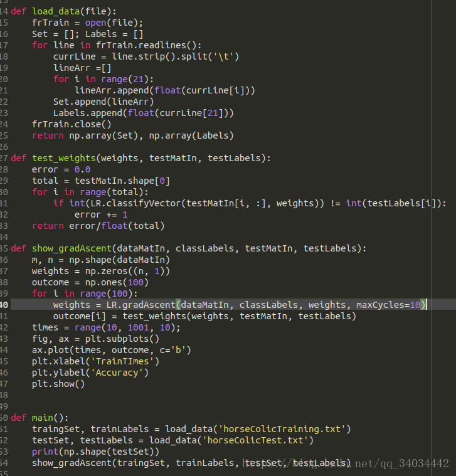Click 'm, n = np.shape(dataMatIn)' line
456x476 pixels.
click(x=101, y=260)
